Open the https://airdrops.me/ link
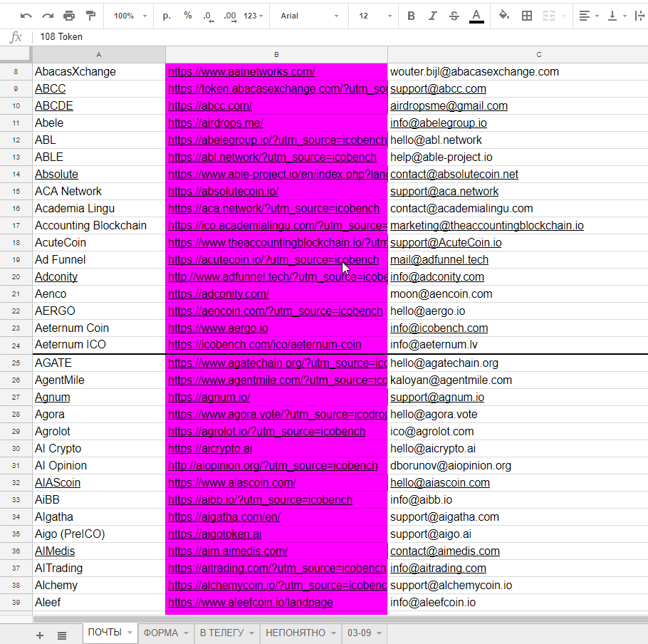648x644 pixels. [216, 123]
